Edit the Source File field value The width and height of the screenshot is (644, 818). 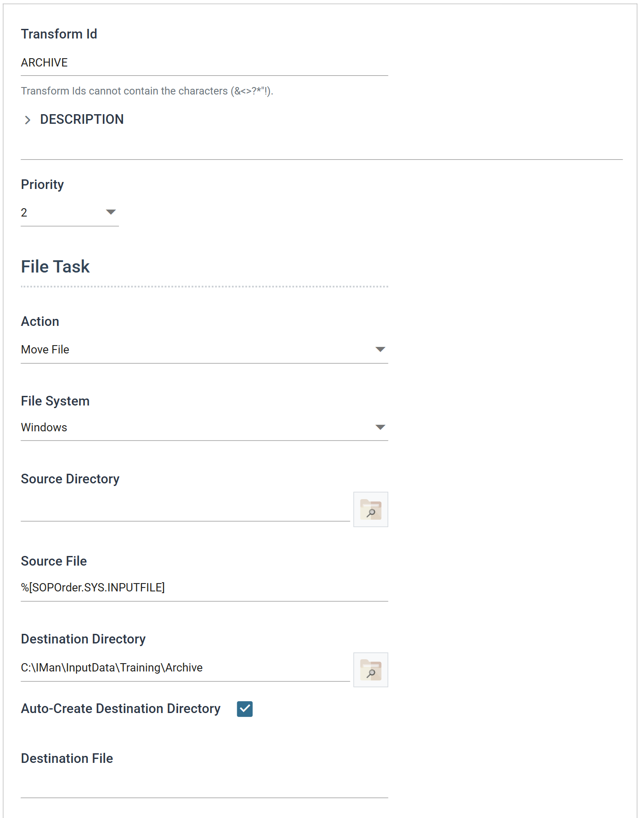tap(204, 587)
